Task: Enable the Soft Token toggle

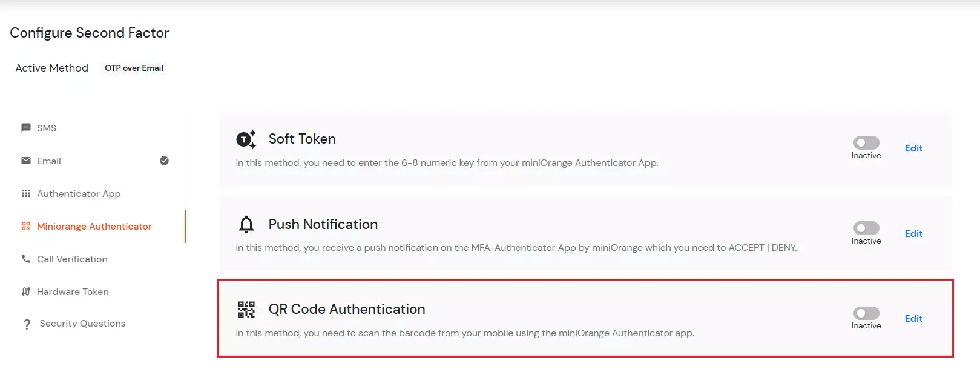Action: (866, 144)
